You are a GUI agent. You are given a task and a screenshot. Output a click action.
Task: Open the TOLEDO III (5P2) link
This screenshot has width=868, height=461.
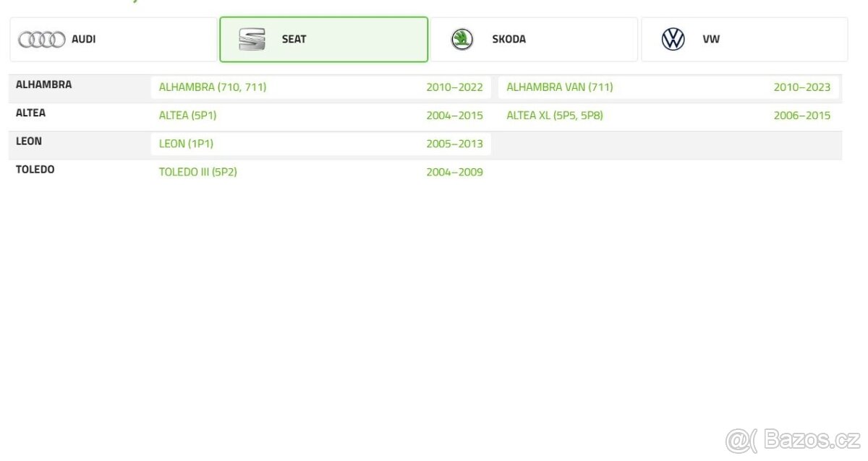click(x=197, y=172)
